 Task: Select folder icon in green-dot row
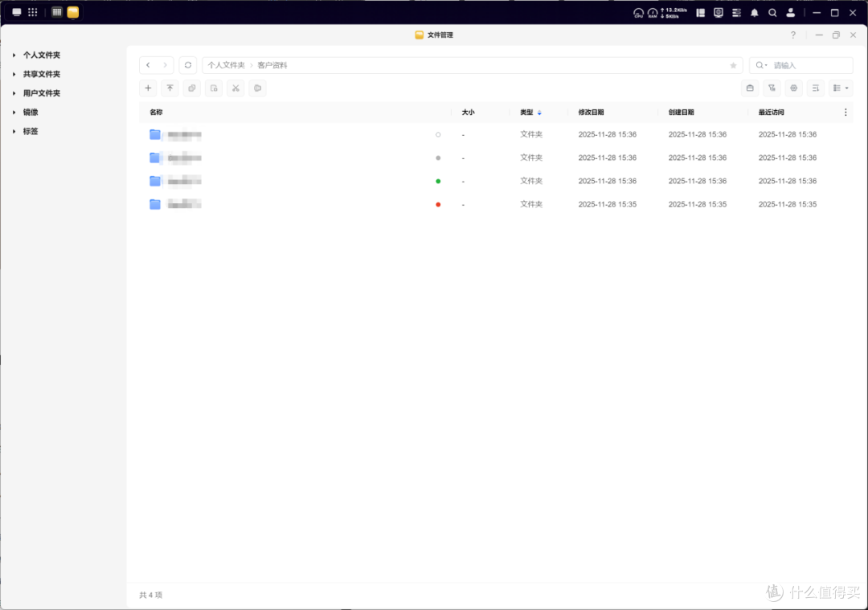tap(155, 181)
